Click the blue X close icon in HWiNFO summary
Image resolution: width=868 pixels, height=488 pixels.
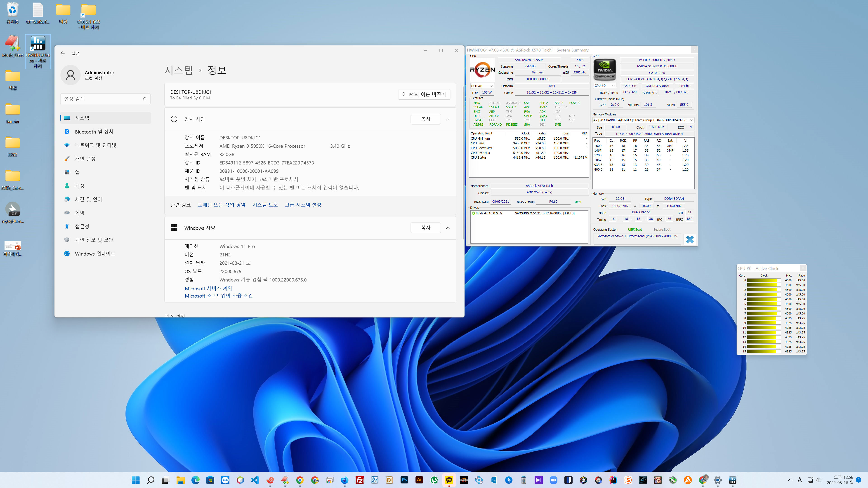[690, 239]
